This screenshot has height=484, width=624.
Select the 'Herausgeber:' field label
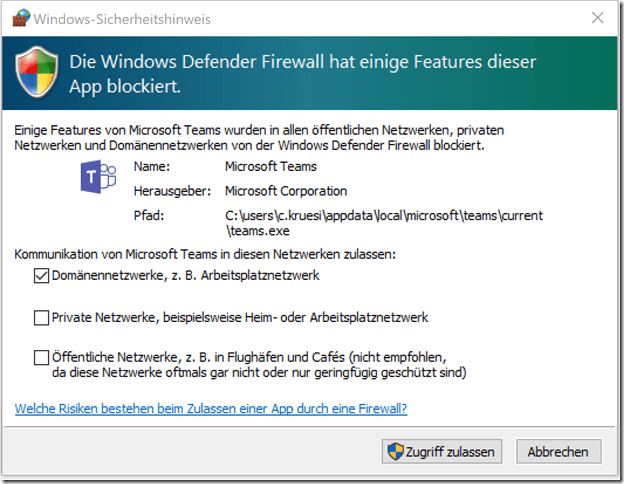[169, 191]
